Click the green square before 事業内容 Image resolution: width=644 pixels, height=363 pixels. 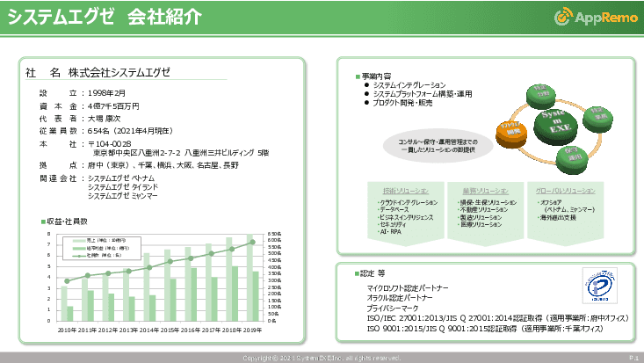(358, 76)
